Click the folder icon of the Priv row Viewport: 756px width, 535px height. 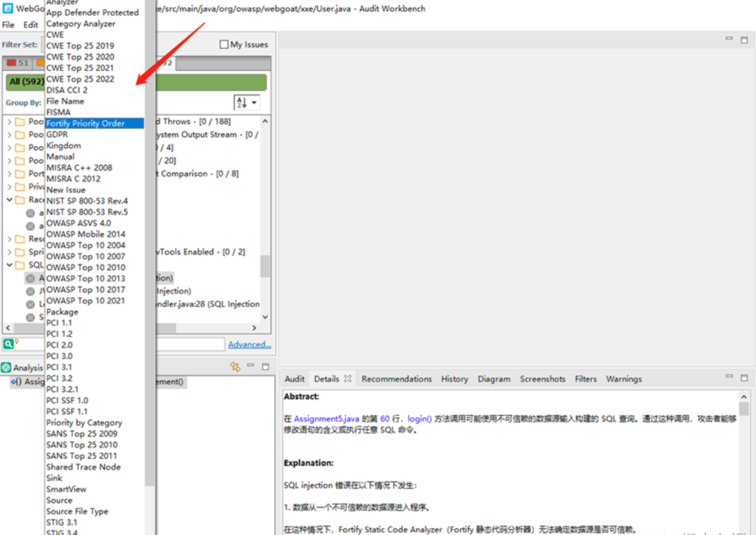[x=20, y=187]
